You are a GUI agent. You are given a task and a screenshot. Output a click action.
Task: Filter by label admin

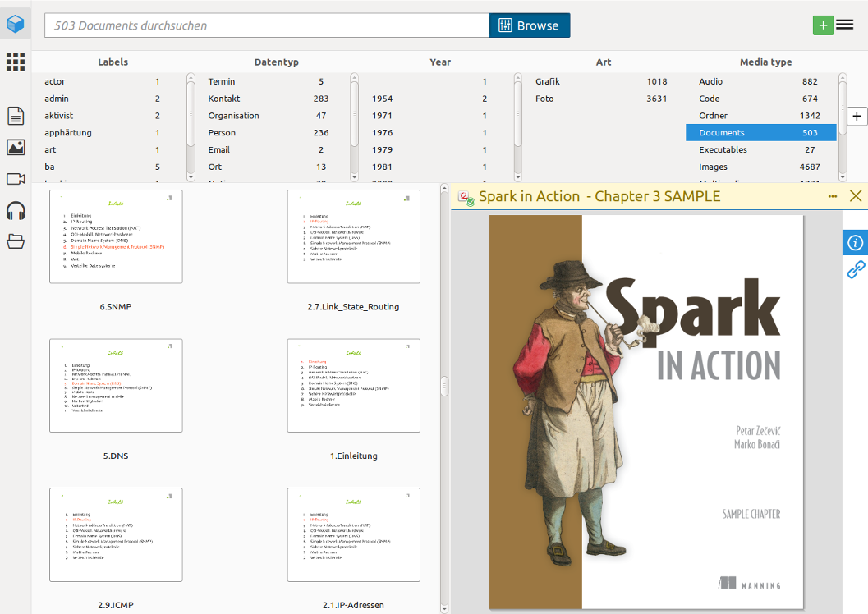pos(108,99)
